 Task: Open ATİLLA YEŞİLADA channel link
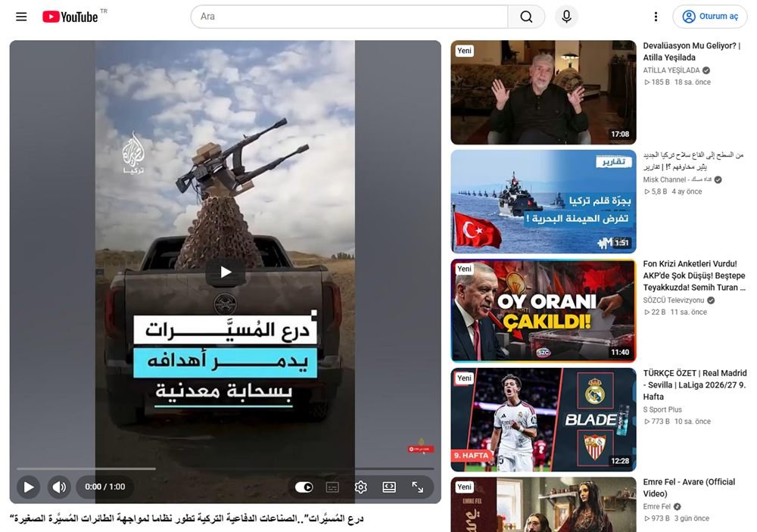(671, 70)
